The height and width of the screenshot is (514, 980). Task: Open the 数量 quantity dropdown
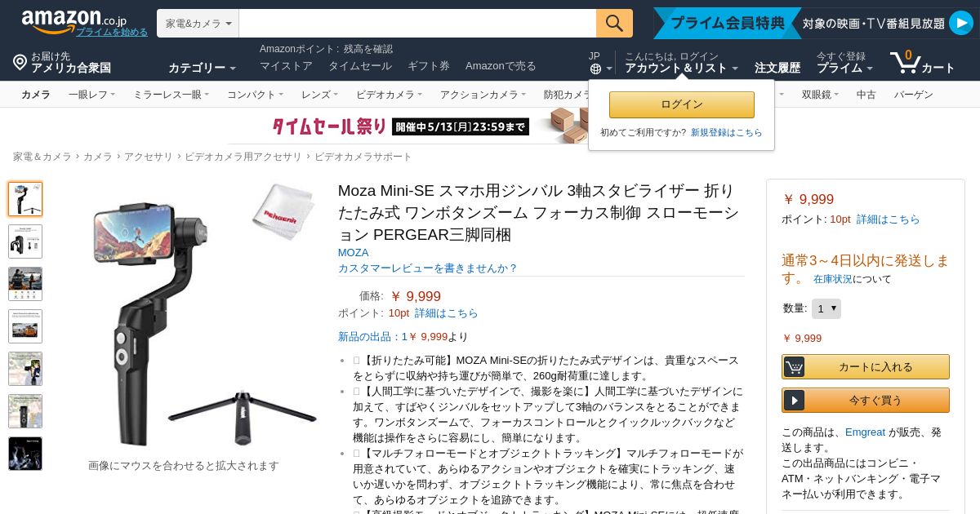826,308
